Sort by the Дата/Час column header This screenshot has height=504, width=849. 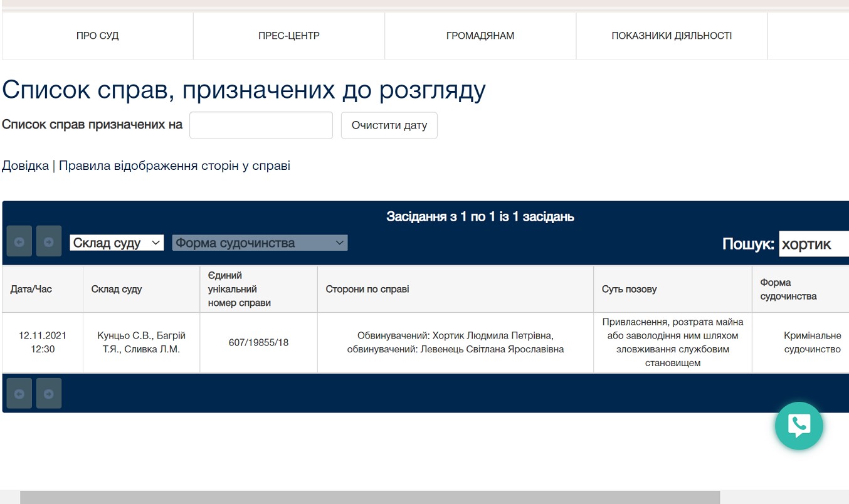pos(31,289)
